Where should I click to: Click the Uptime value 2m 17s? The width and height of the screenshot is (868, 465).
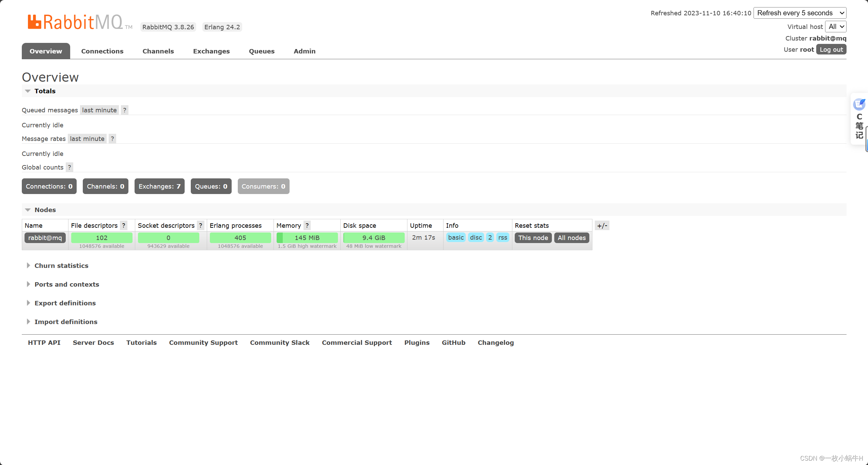click(423, 238)
